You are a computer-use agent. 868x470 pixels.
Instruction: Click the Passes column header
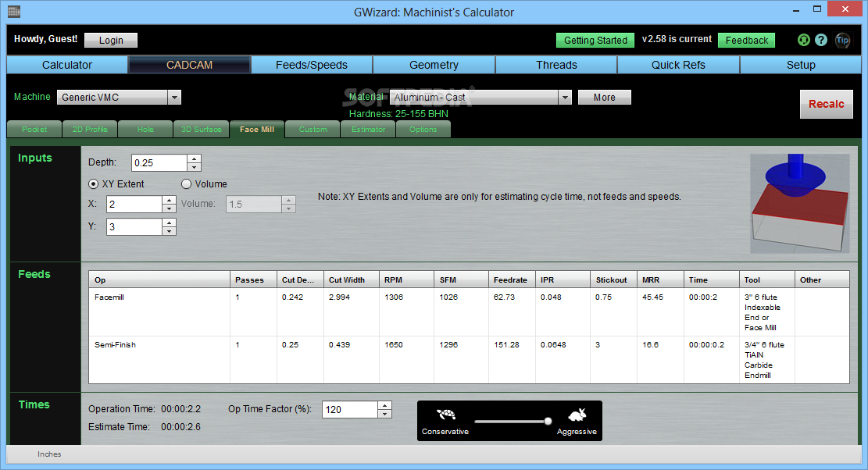click(254, 280)
